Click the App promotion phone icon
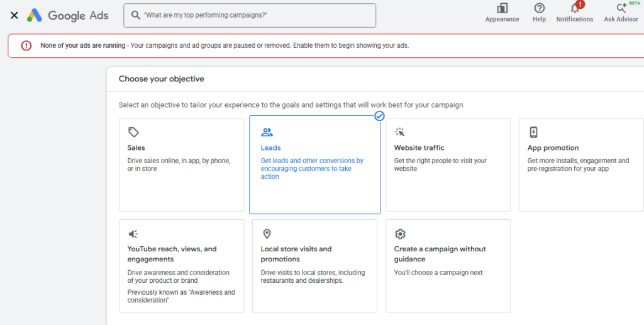 click(x=533, y=132)
